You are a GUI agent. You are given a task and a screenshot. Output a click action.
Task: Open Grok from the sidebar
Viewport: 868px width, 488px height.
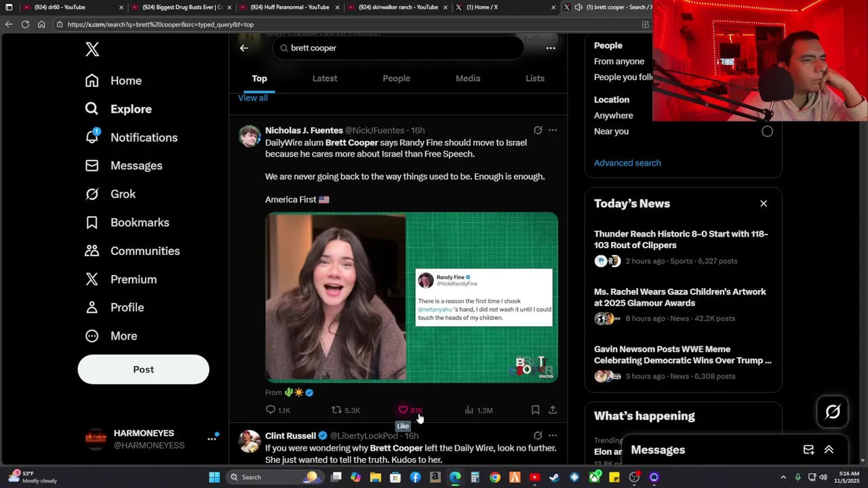click(x=110, y=195)
